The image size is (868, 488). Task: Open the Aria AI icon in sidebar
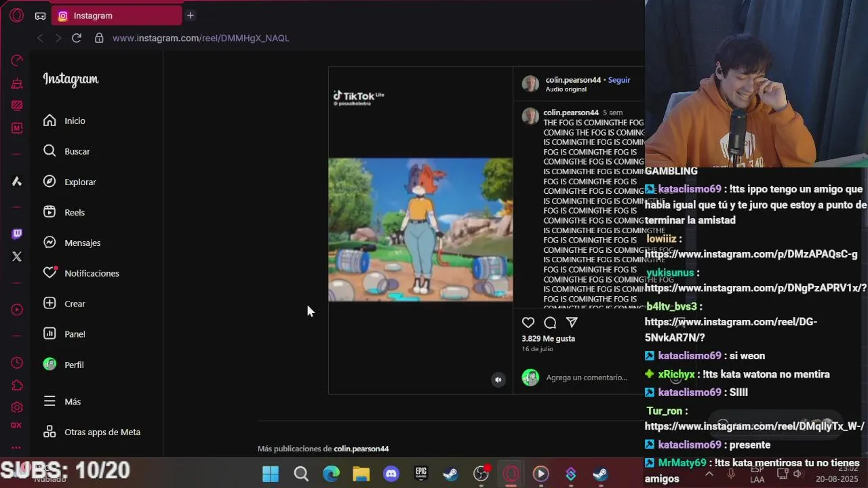[17, 182]
